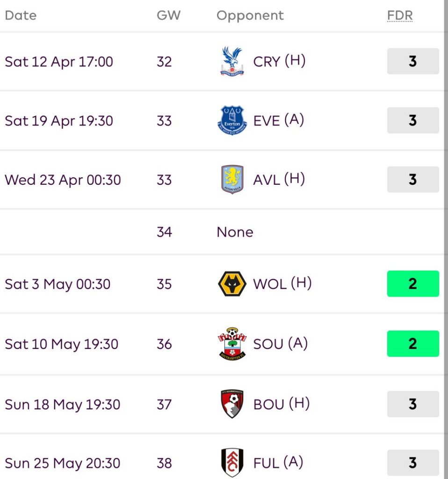Image resolution: width=448 pixels, height=479 pixels.
Task: Select the Sat 19 Apr 19:30 fixture date
Action: [x=59, y=121]
